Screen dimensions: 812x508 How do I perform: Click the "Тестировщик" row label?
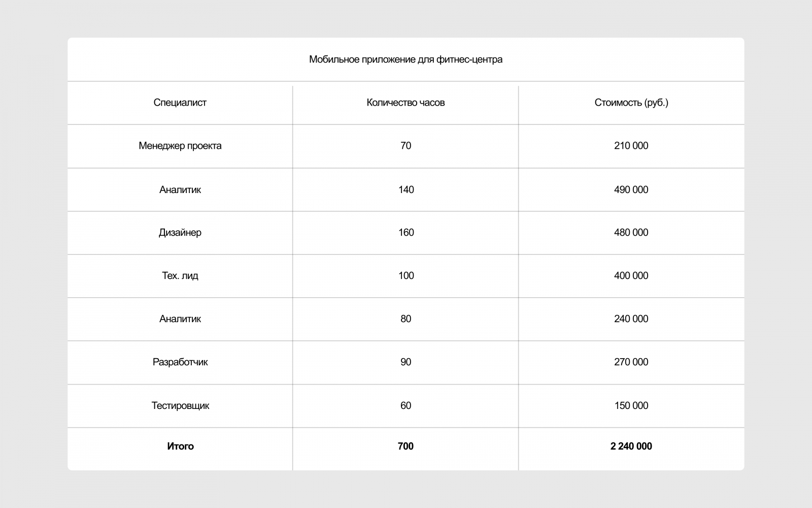(180, 406)
